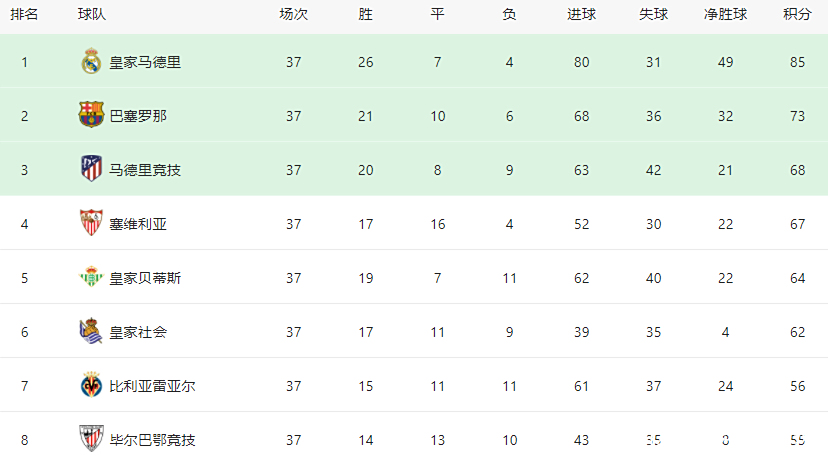
Task: Sort by the 净胜球 column header
Action: pyautogui.click(x=726, y=14)
